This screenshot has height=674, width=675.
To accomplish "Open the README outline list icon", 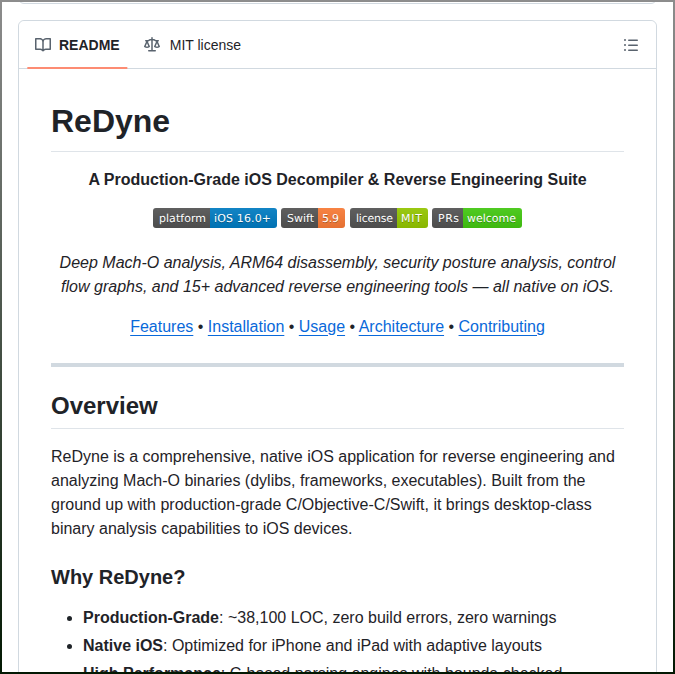I will [x=631, y=45].
